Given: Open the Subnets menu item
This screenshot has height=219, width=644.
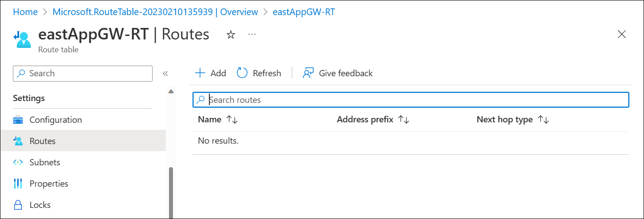Looking at the screenshot, I should point(83,162).
